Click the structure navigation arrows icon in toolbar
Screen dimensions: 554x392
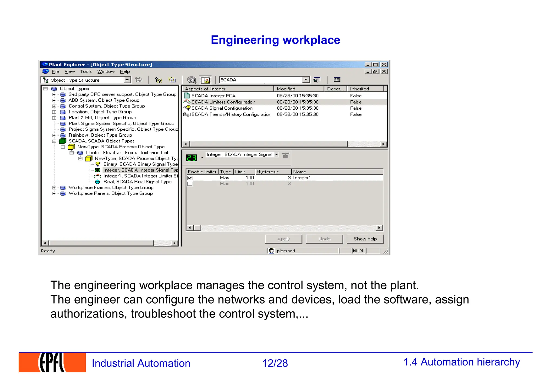(139, 80)
